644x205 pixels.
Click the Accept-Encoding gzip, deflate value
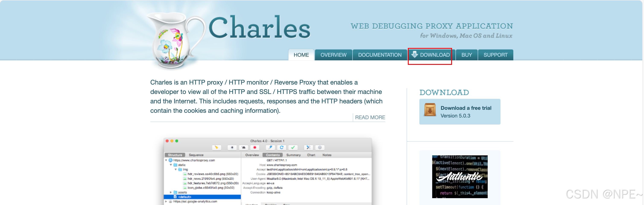(x=275, y=188)
